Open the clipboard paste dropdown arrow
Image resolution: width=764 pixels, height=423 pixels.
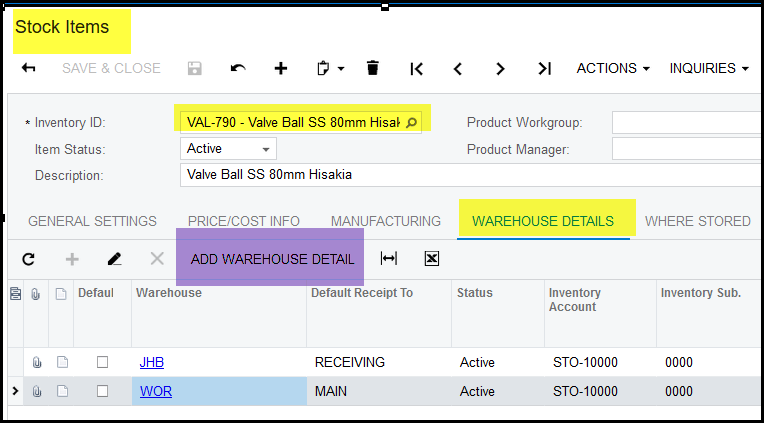tap(341, 69)
